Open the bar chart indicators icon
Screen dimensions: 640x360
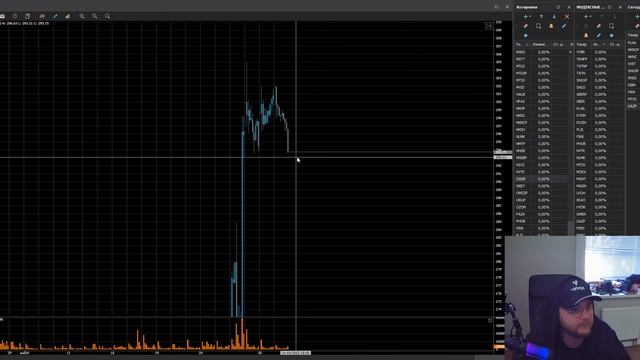[67, 16]
